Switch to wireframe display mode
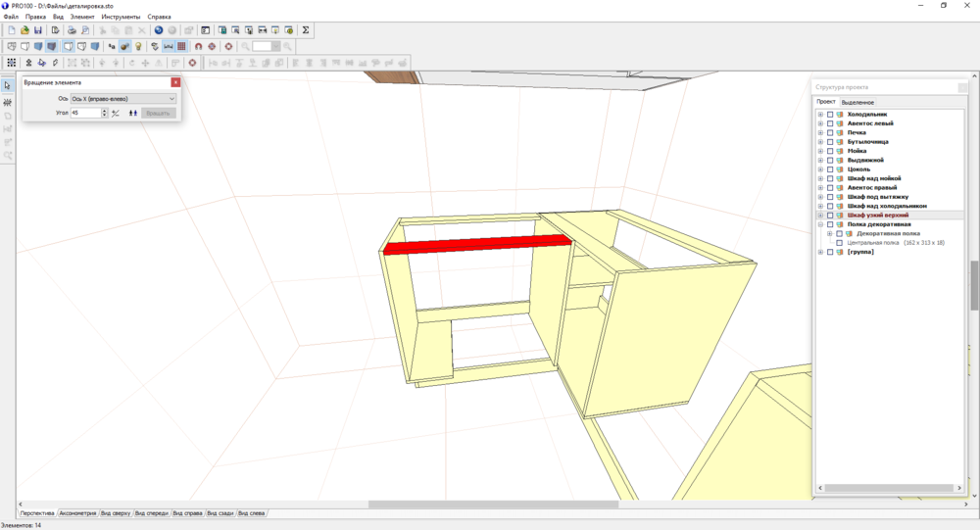980x530 pixels. pyautogui.click(x=11, y=46)
